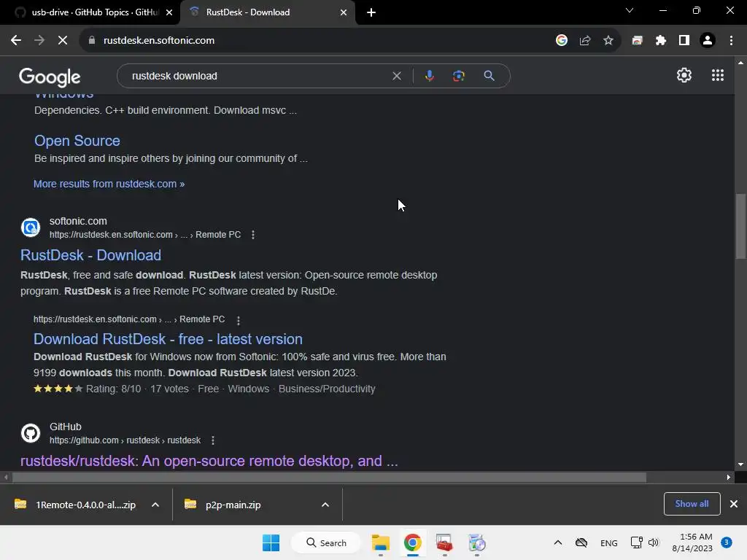Click the horizontal scrollbar thumb

[329, 477]
